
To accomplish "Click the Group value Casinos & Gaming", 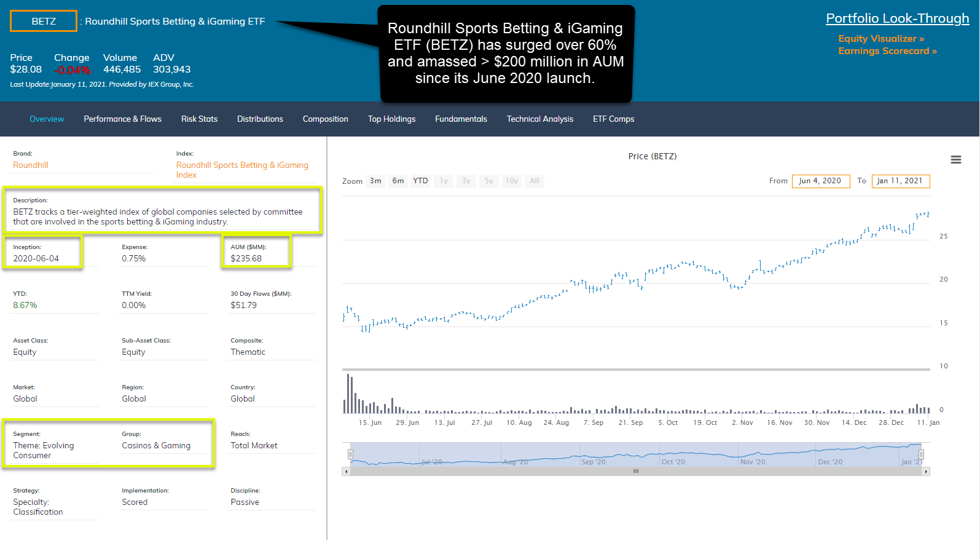I will (x=156, y=446).
